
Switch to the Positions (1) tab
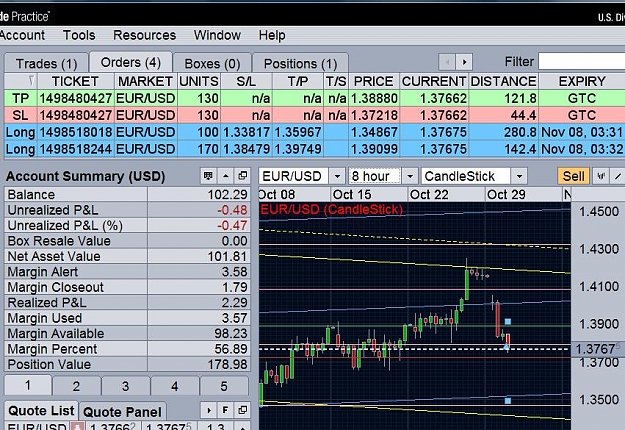click(x=300, y=63)
